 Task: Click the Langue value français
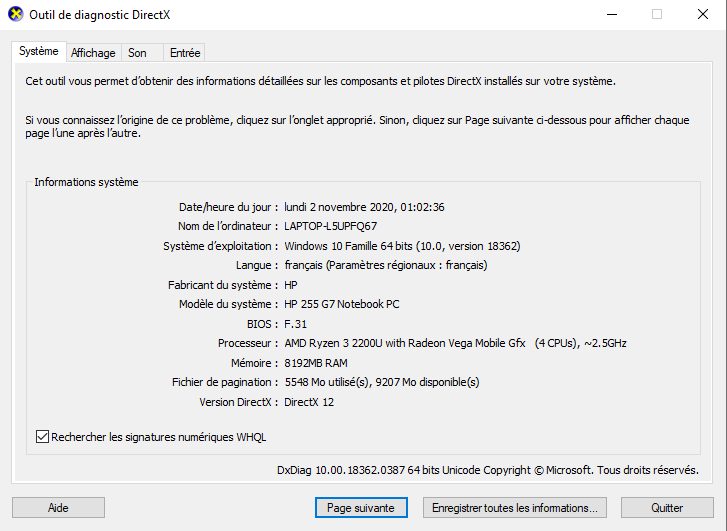pos(386,265)
